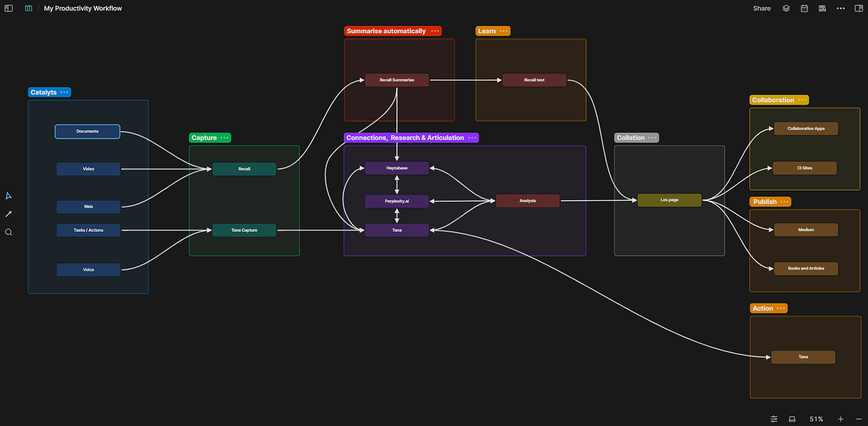Open options menu on Catalyts section header
Viewport: 868px width, 426px height.
pyautogui.click(x=65, y=92)
